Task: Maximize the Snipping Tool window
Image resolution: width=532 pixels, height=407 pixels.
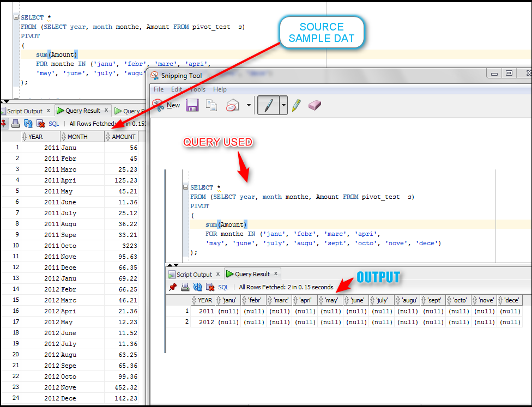Action: point(509,73)
